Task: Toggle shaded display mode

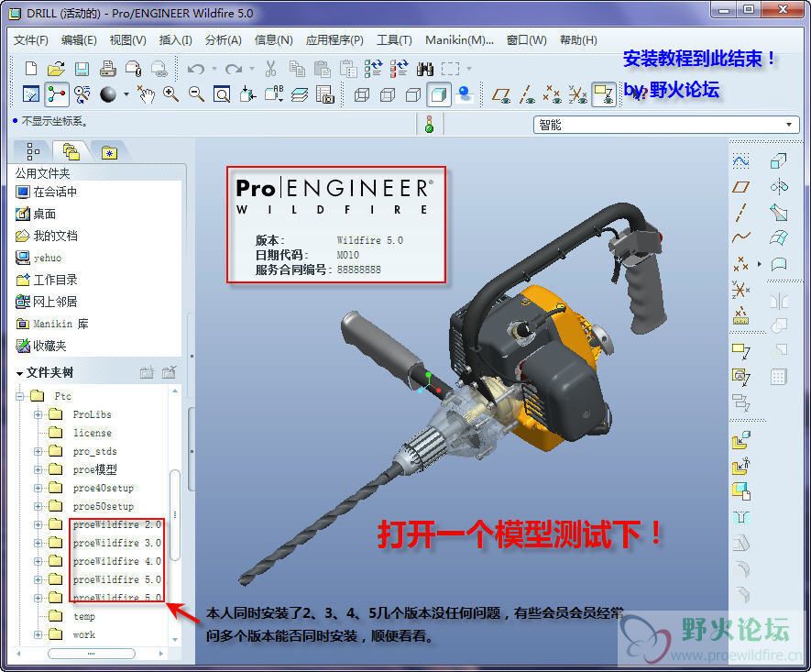Action: pos(439,94)
